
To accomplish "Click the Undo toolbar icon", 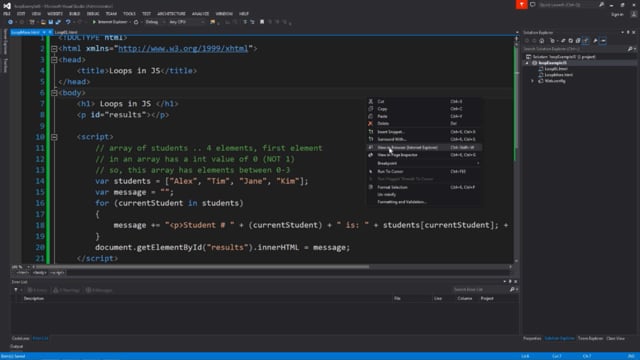I will [68, 22].
